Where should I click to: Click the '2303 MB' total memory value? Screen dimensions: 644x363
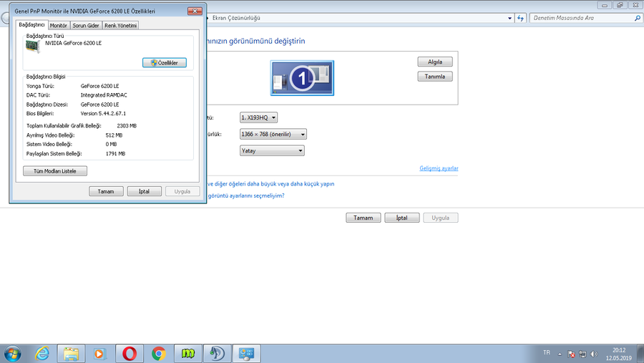(x=127, y=126)
